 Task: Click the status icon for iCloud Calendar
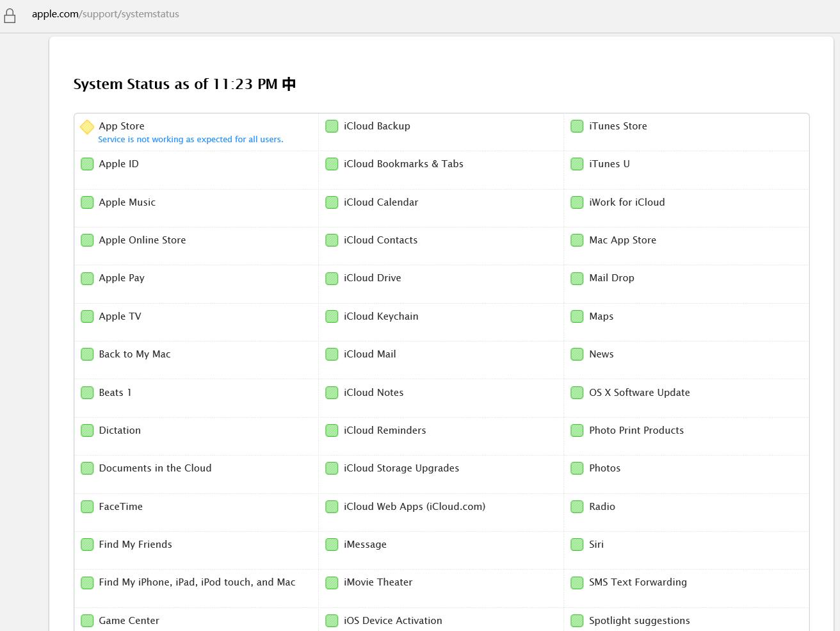pyautogui.click(x=332, y=202)
